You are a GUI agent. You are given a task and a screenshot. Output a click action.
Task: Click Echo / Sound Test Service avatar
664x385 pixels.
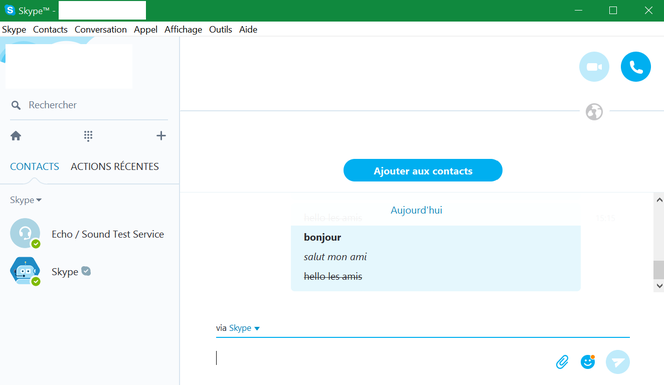point(25,233)
